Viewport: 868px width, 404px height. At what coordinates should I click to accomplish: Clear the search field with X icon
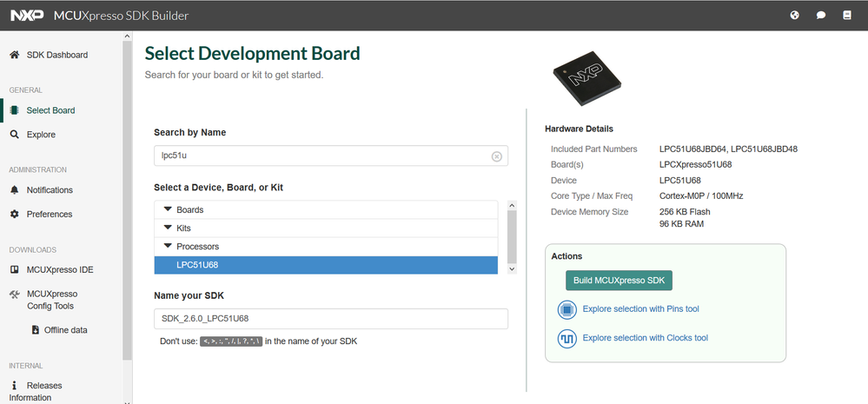click(x=497, y=156)
